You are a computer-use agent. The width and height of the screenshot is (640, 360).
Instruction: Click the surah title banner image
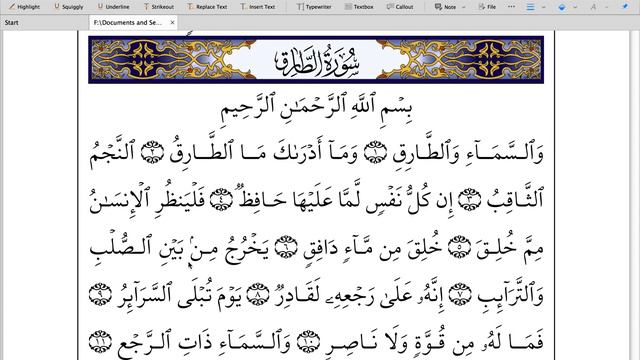point(316,60)
